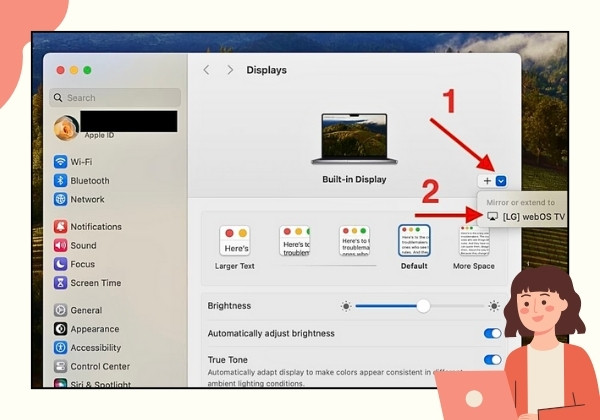Click the Network label in sidebar
600x420 pixels.
(87, 199)
